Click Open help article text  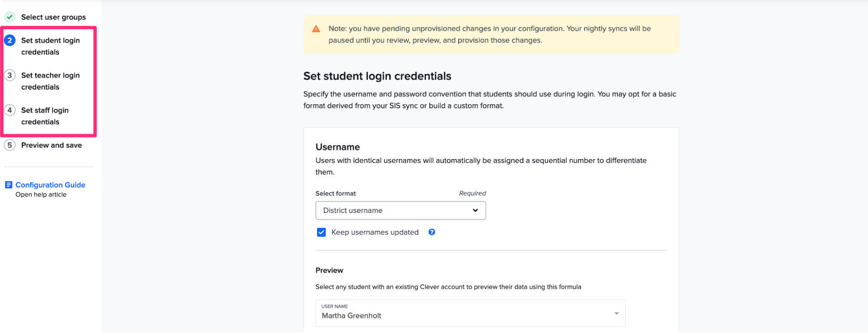(x=41, y=195)
